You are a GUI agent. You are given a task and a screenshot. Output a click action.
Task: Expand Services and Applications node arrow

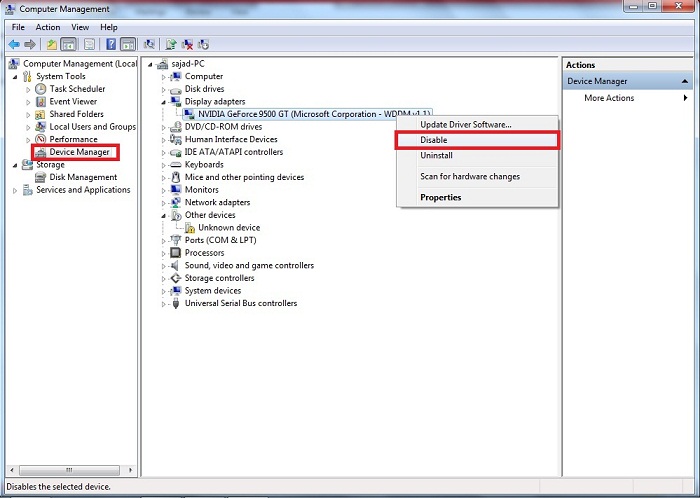coord(15,191)
